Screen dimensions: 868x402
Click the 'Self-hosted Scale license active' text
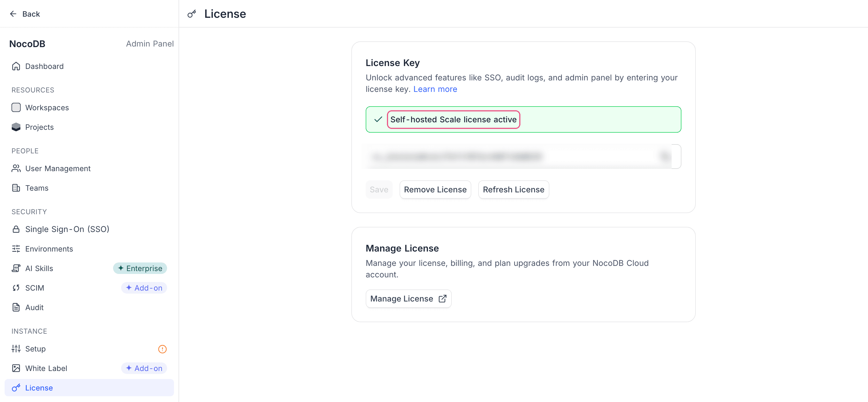tap(453, 119)
